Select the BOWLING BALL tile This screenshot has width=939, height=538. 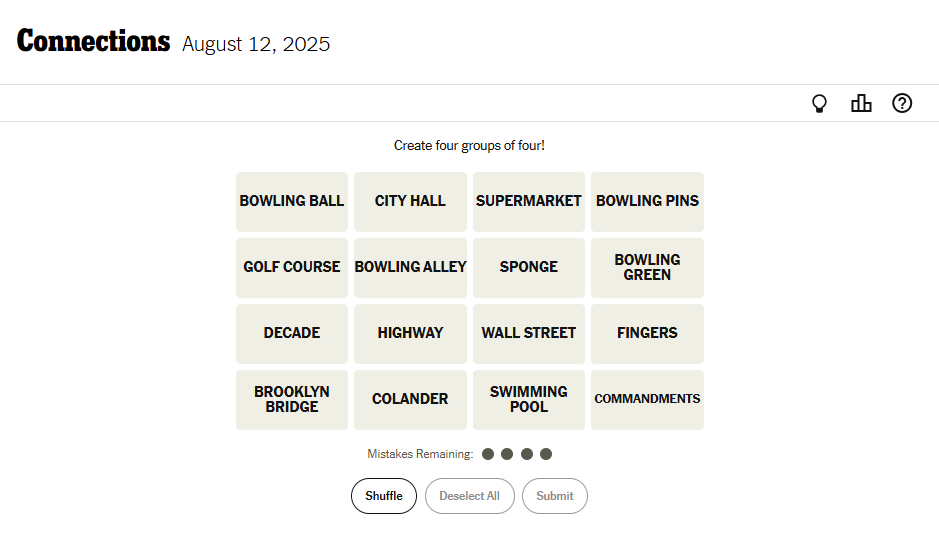click(292, 201)
